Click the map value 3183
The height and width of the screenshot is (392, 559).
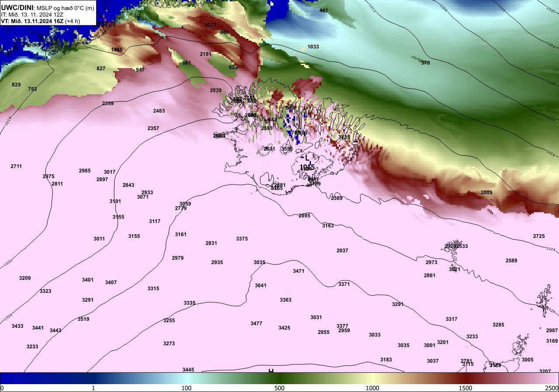(386, 360)
